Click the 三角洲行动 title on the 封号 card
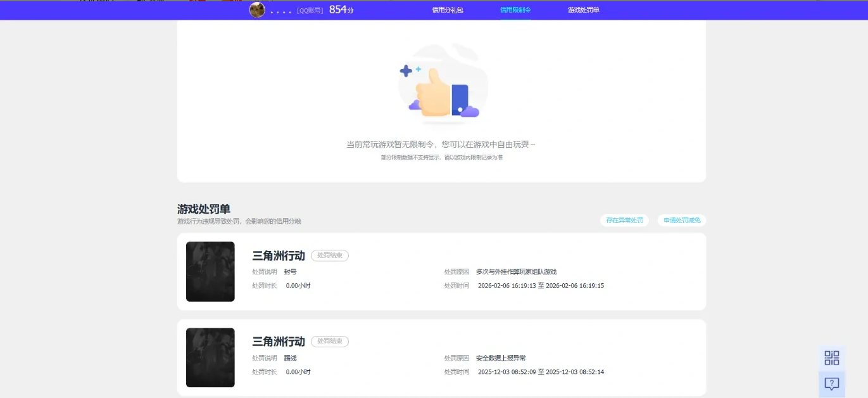The width and height of the screenshot is (868, 398). pyautogui.click(x=279, y=255)
